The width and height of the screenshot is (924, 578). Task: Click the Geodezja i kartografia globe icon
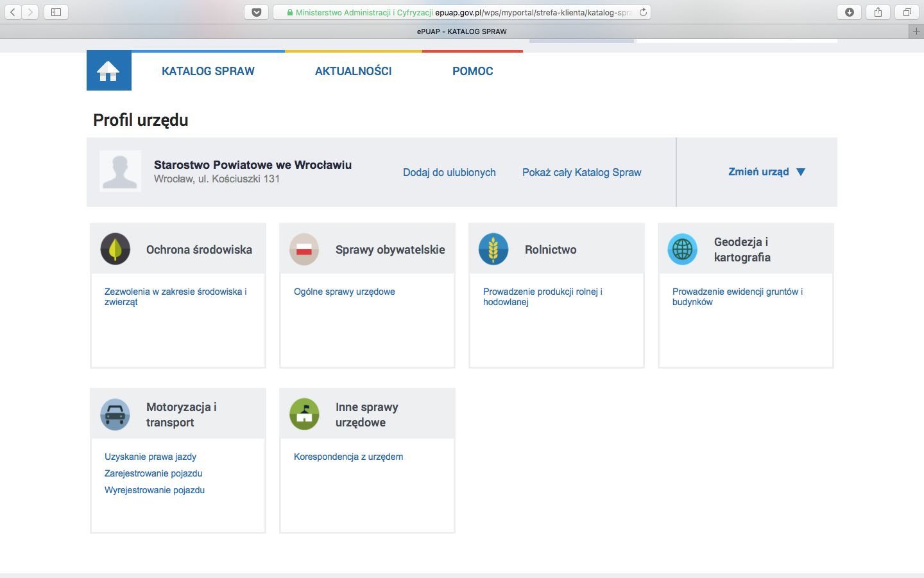pos(683,249)
